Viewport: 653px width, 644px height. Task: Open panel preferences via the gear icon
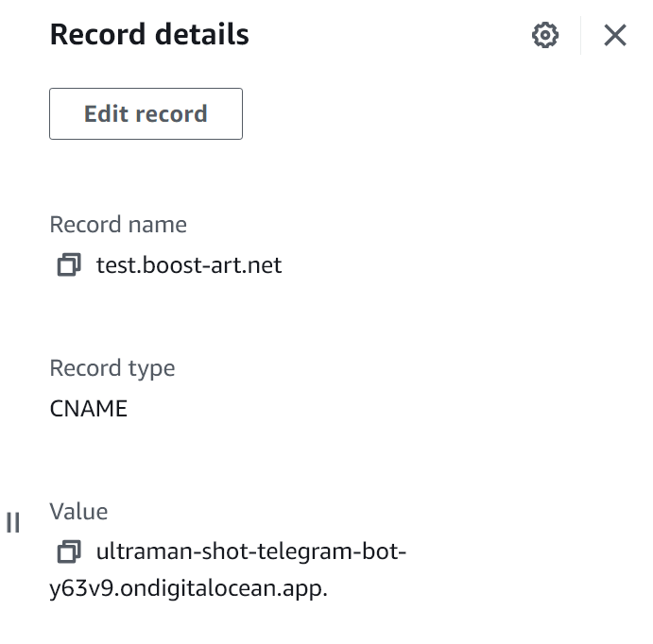click(545, 35)
